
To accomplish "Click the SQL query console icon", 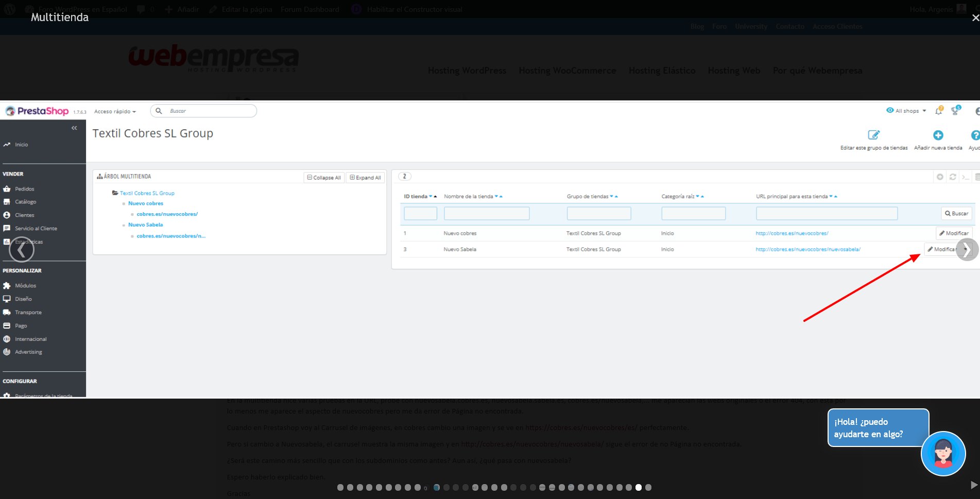I will pos(966,177).
